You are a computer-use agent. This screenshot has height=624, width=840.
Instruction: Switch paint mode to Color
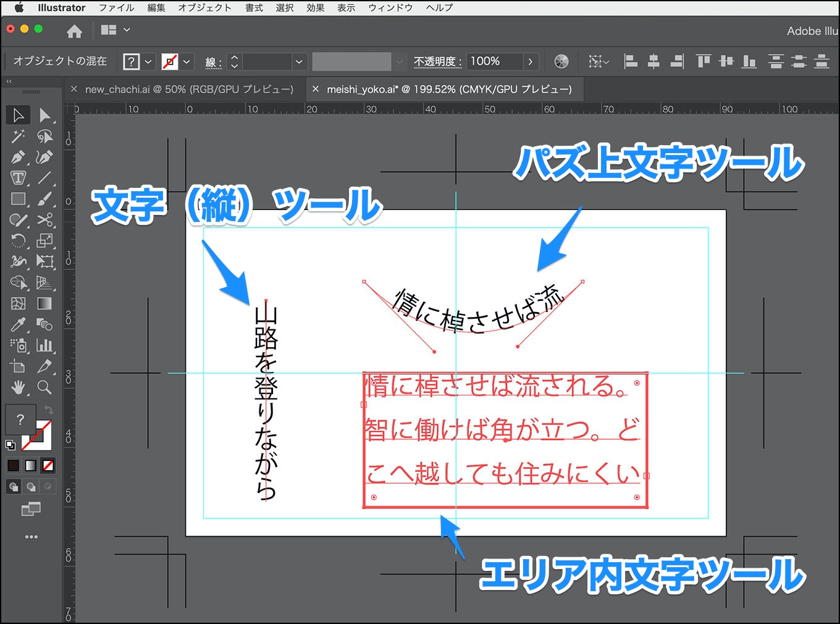(x=13, y=465)
